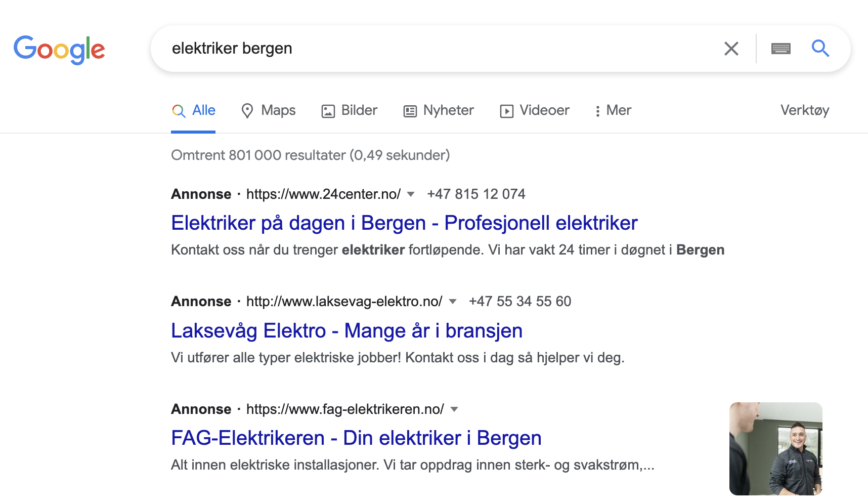Open 'Laksevåg Elektro - Mange år i bransjen' link
This screenshot has height=504, width=868.
pyautogui.click(x=346, y=331)
